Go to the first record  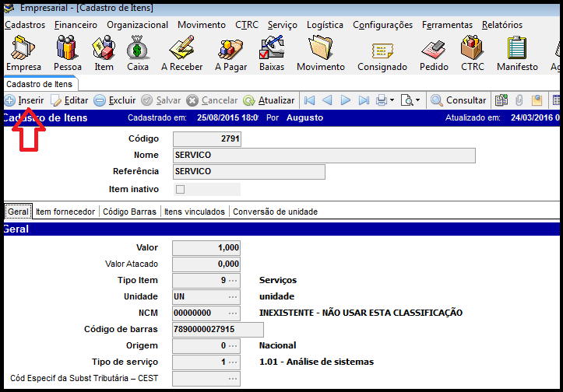[x=309, y=100]
